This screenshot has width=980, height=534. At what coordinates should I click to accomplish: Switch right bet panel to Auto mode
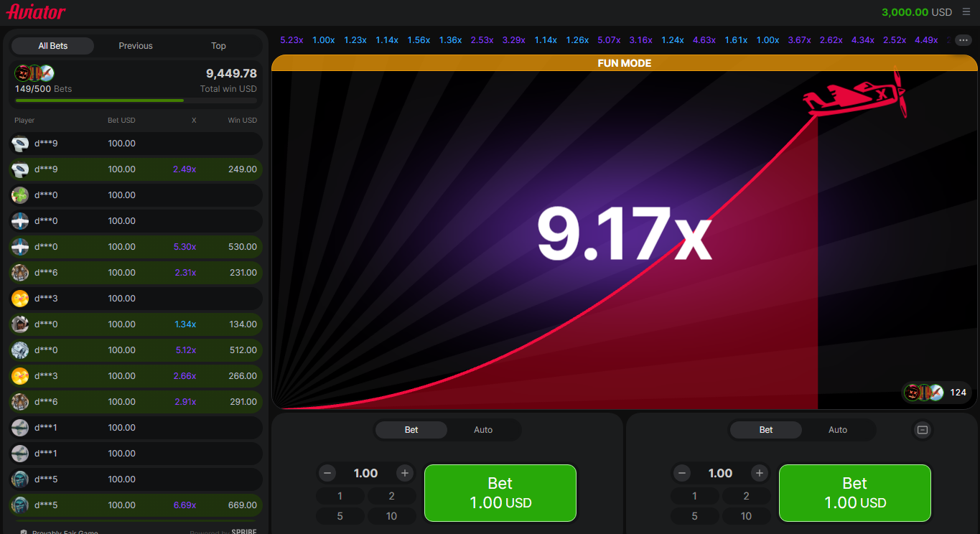[838, 430]
